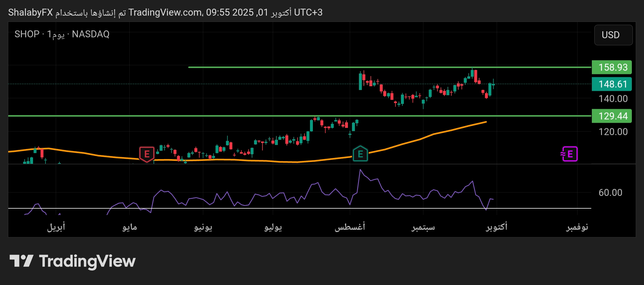644x285 pixels.
Task: Click the 129.44 support price label
Action: 611,116
